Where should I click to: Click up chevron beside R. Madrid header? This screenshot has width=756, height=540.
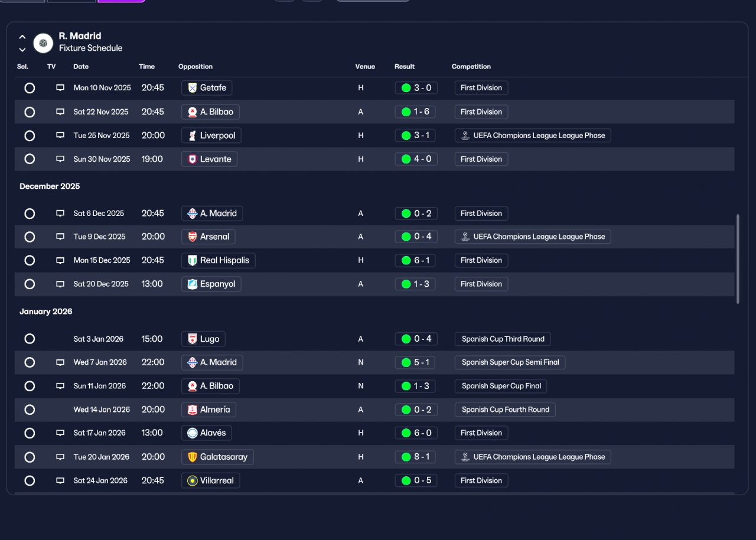coord(22,37)
